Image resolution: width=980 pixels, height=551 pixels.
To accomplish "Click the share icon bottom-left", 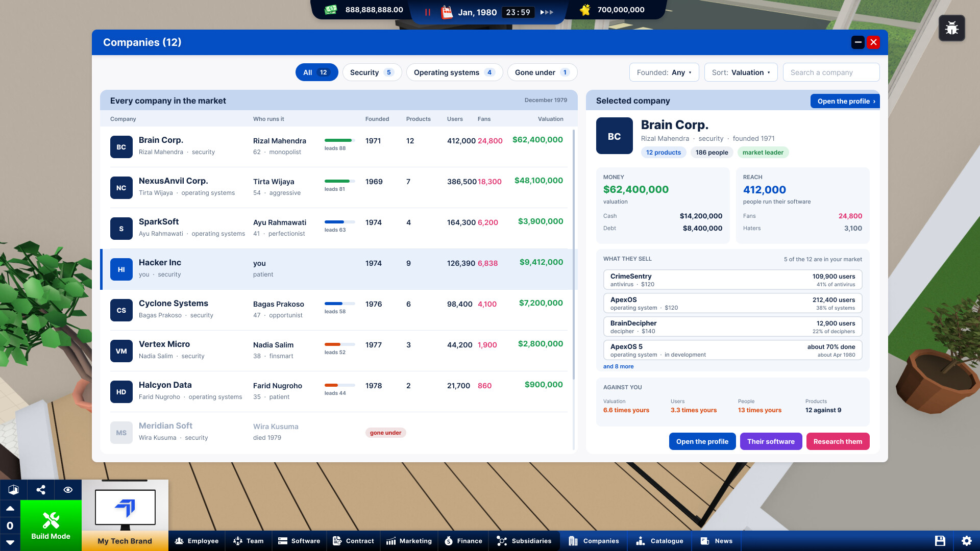I will pyautogui.click(x=41, y=490).
